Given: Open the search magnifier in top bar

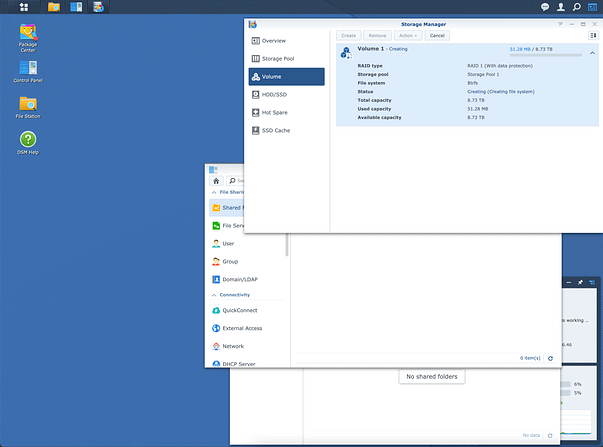Looking at the screenshot, I should (576, 7).
